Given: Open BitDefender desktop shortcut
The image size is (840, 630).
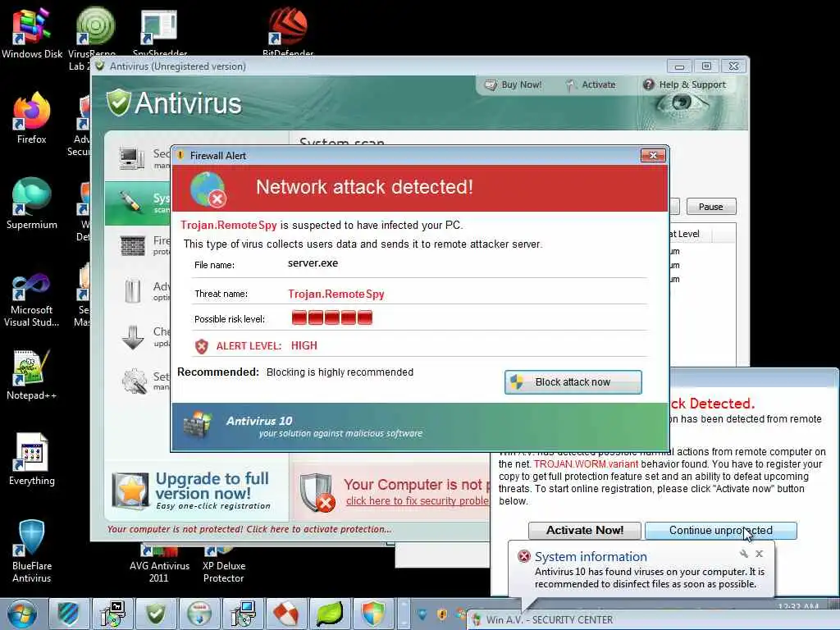Looking at the screenshot, I should click(288, 32).
